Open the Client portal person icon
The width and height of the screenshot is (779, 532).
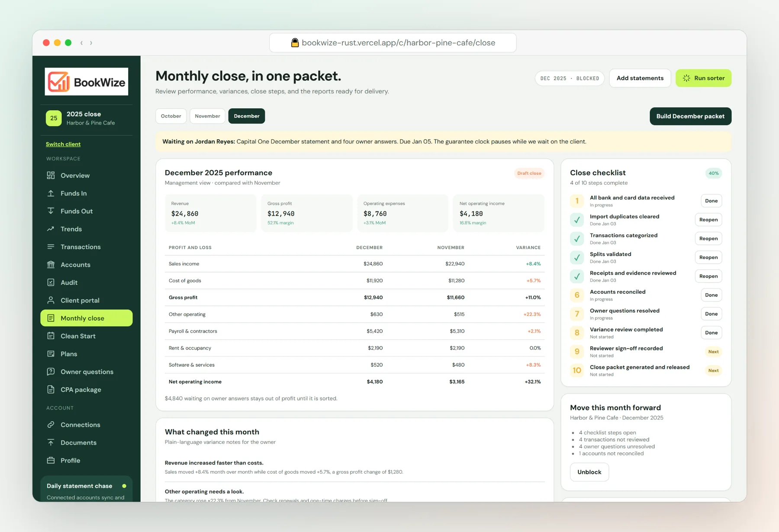(x=51, y=300)
